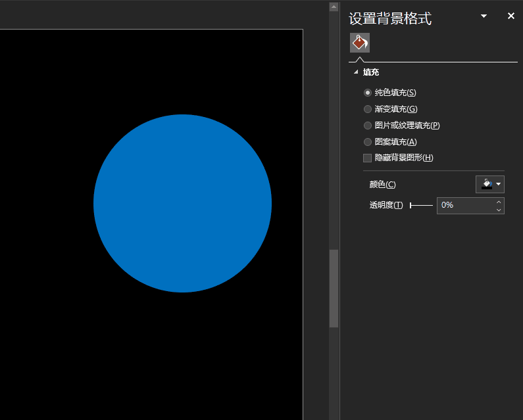The height and width of the screenshot is (420, 523).
Task: Decrease transparency with down stepper arrow
Action: (x=499, y=210)
